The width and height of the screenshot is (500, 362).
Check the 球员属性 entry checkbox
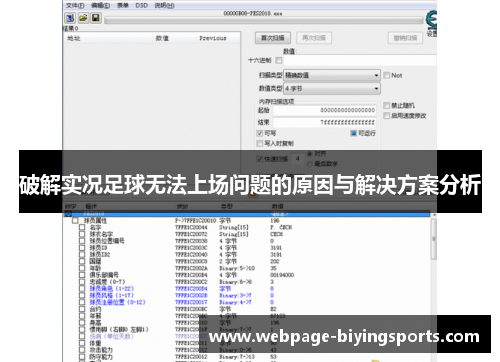(75, 221)
